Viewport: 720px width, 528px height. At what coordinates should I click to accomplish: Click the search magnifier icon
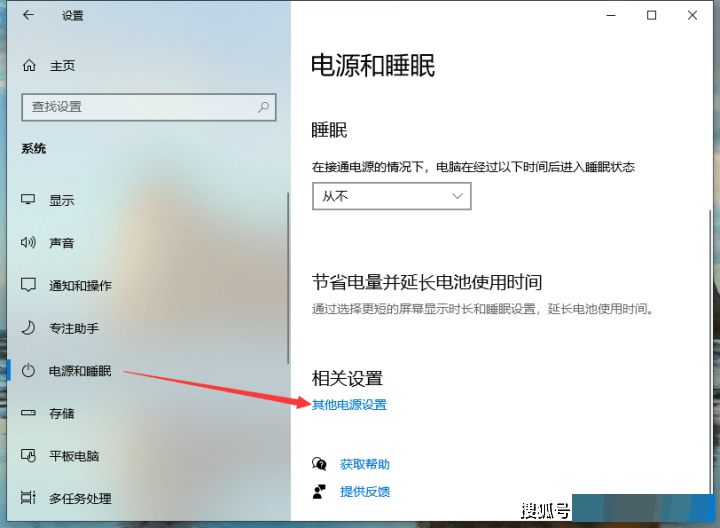pyautogui.click(x=263, y=107)
